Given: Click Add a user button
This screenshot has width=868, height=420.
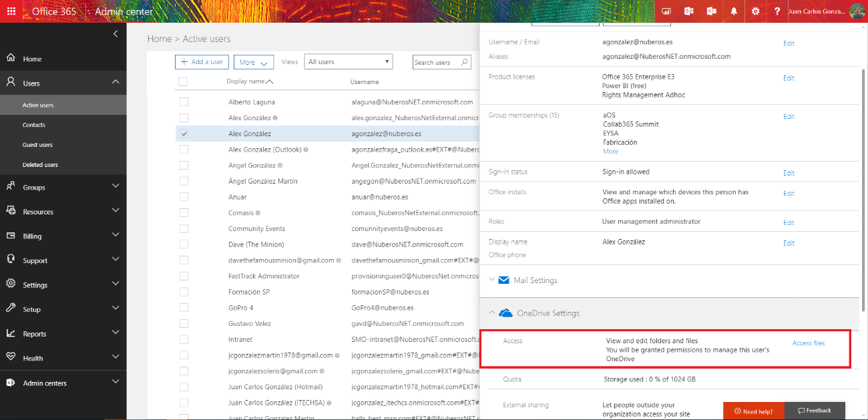Looking at the screenshot, I should 202,62.
